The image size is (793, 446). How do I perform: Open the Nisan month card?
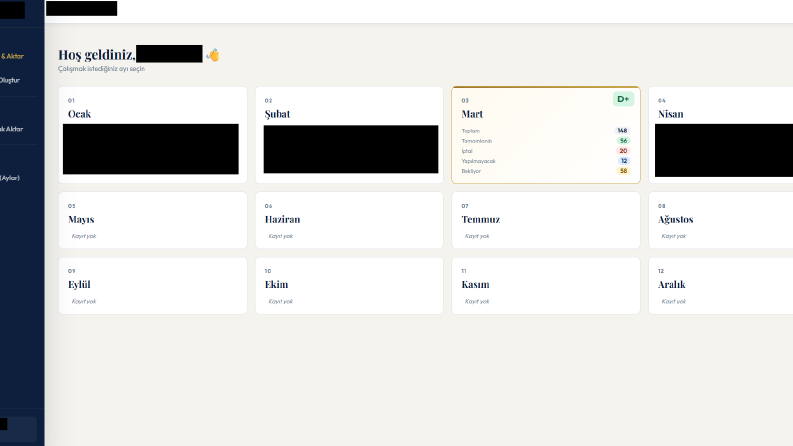[721, 135]
